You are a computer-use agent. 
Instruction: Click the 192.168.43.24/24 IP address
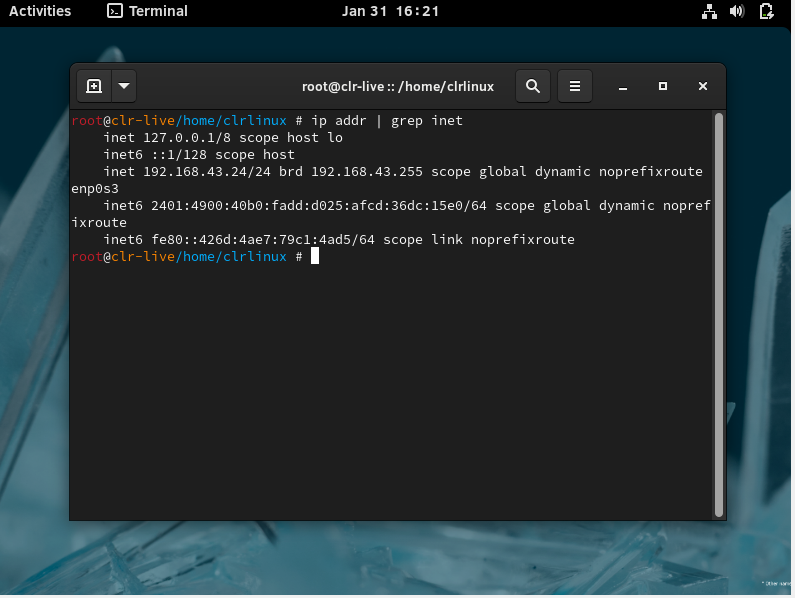click(207, 172)
